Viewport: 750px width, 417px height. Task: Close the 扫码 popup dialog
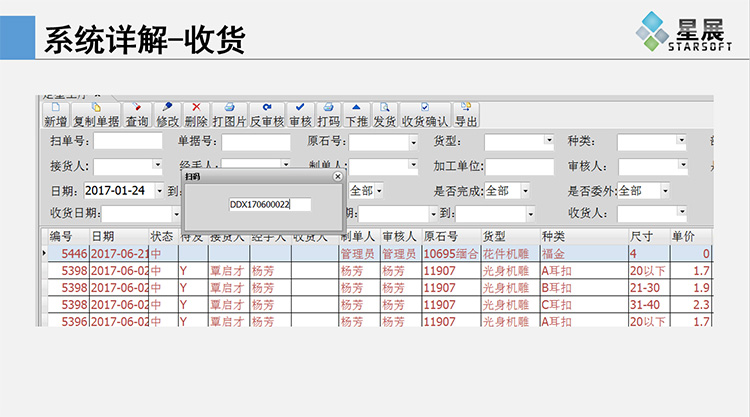click(337, 175)
